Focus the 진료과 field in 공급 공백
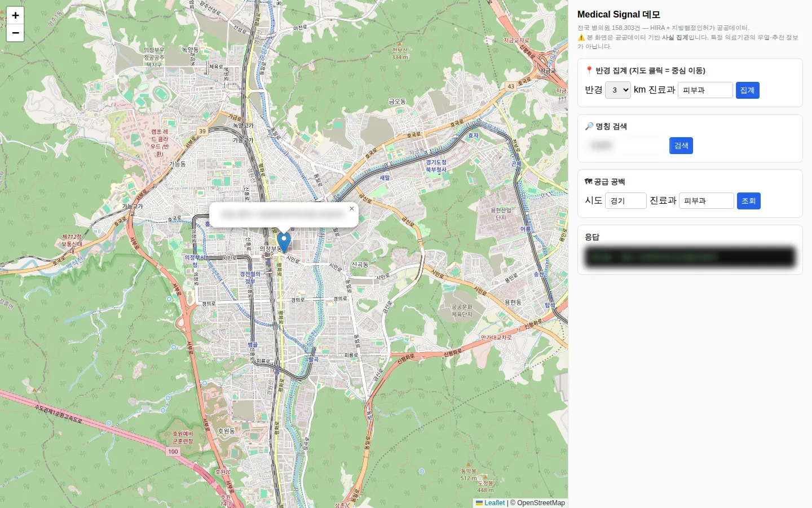812x508 pixels. 706,201
